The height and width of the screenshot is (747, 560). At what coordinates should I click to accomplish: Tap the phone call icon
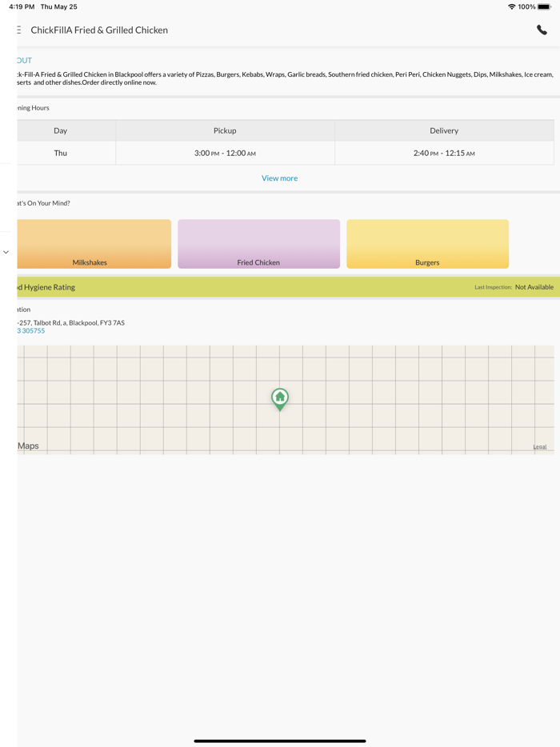[542, 30]
